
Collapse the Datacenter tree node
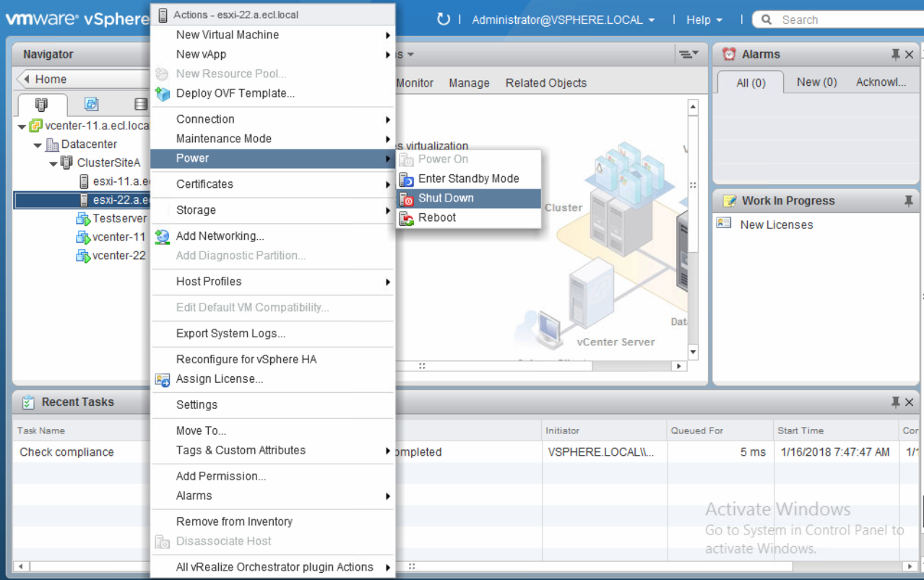click(38, 146)
